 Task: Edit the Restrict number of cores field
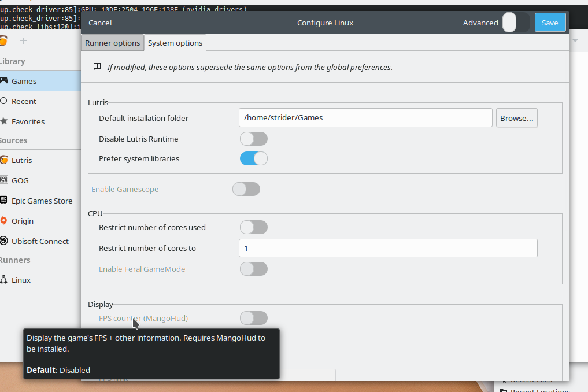387,248
